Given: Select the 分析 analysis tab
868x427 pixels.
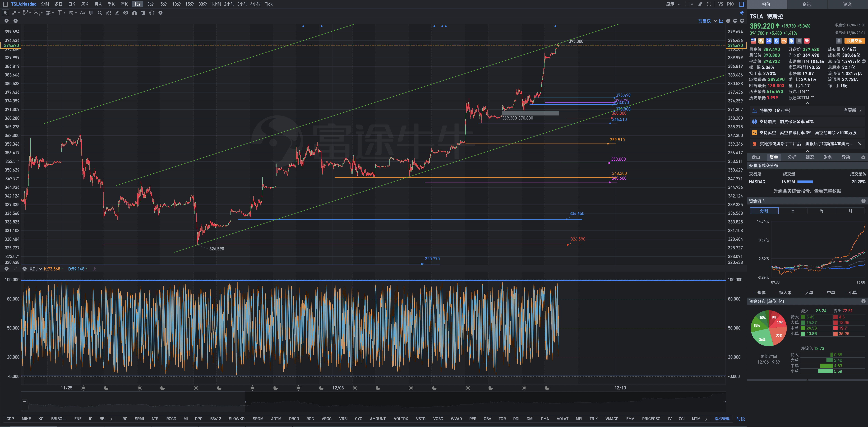Looking at the screenshot, I should point(792,157).
